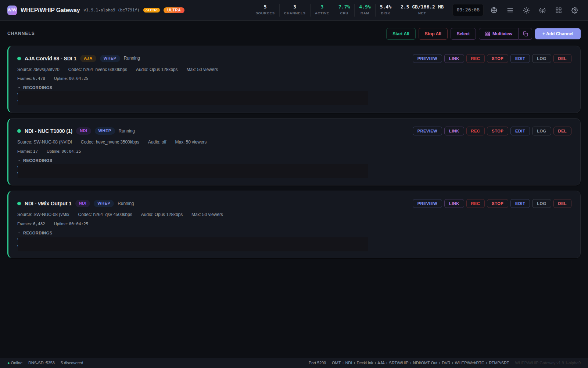
Task: Preview NDI - NUC T1000 (1) channel
Action: pyautogui.click(x=427, y=131)
